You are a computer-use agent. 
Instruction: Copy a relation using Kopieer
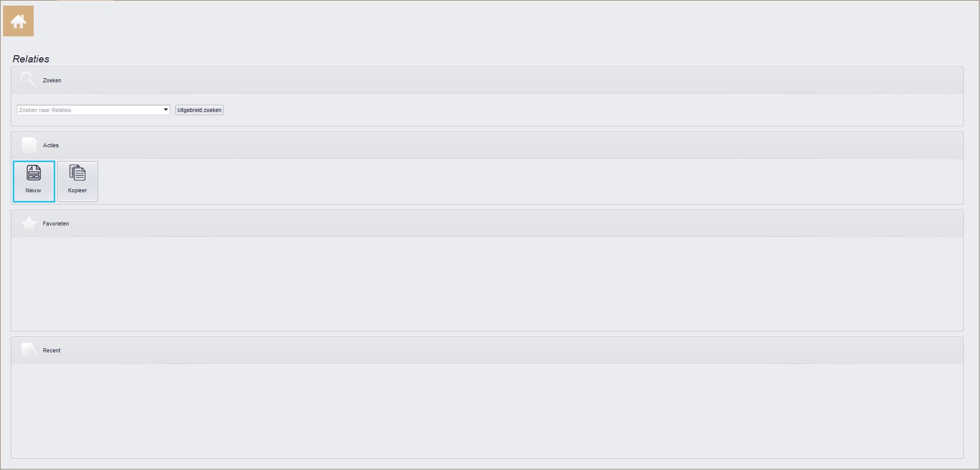coord(78,182)
